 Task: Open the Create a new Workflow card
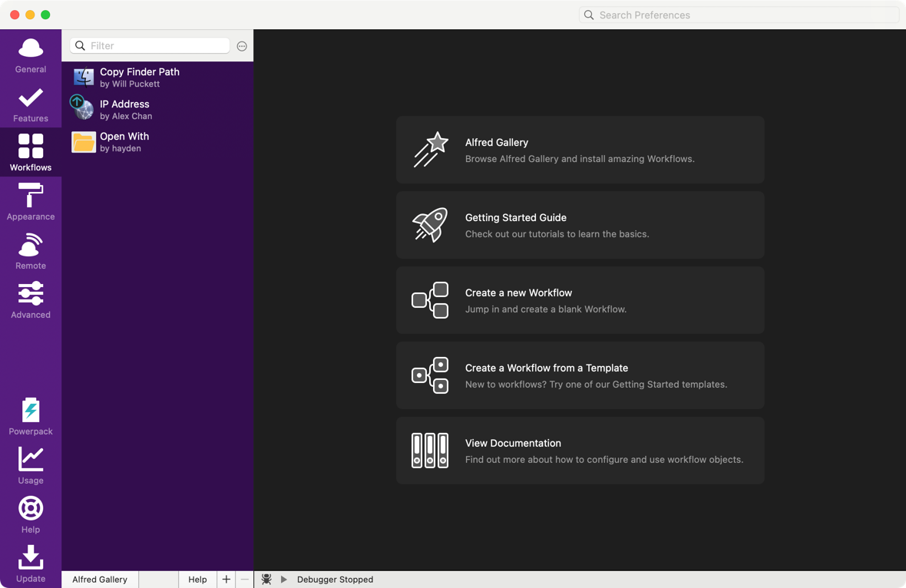pos(580,300)
